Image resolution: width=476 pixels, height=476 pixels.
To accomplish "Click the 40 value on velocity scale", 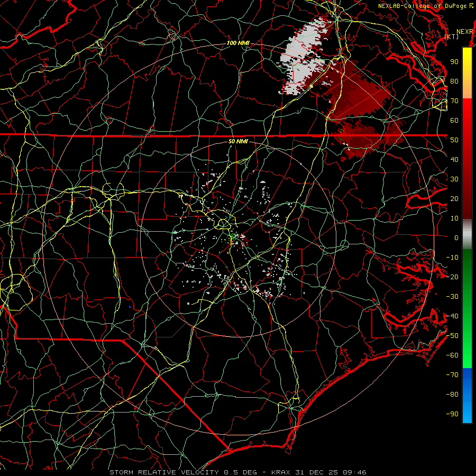I will (454, 160).
